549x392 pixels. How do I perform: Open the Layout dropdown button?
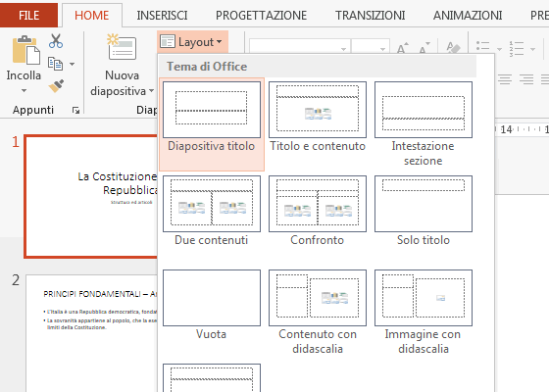192,42
